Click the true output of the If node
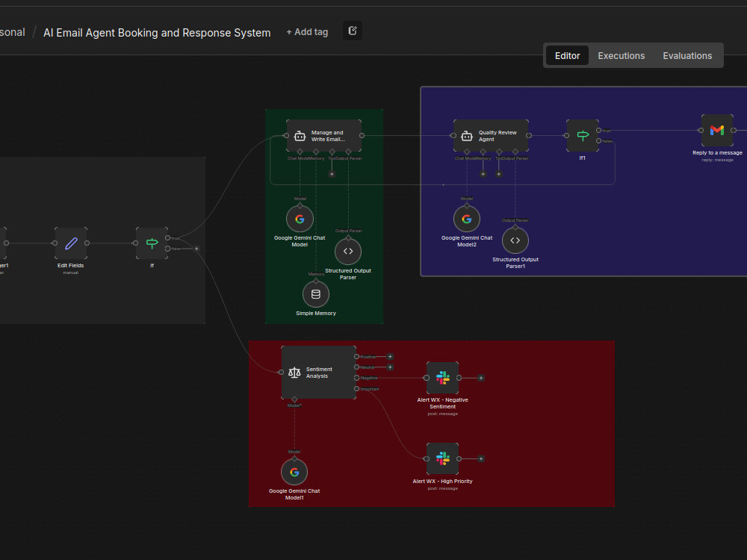Viewport: 747px width, 560px height. coord(167,237)
